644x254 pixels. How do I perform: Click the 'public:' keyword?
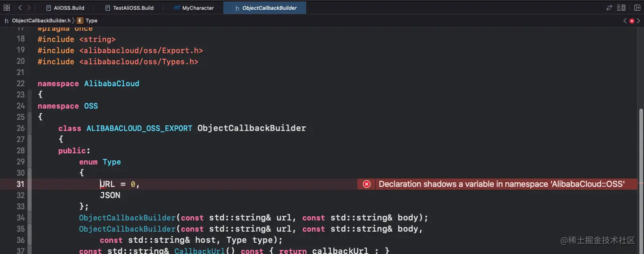[74, 151]
